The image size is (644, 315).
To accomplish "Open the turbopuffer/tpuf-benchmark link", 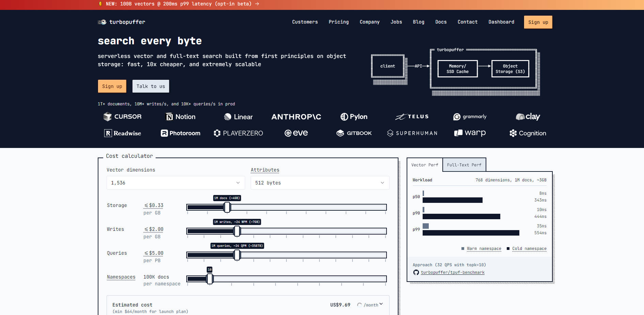I will [x=452, y=272].
